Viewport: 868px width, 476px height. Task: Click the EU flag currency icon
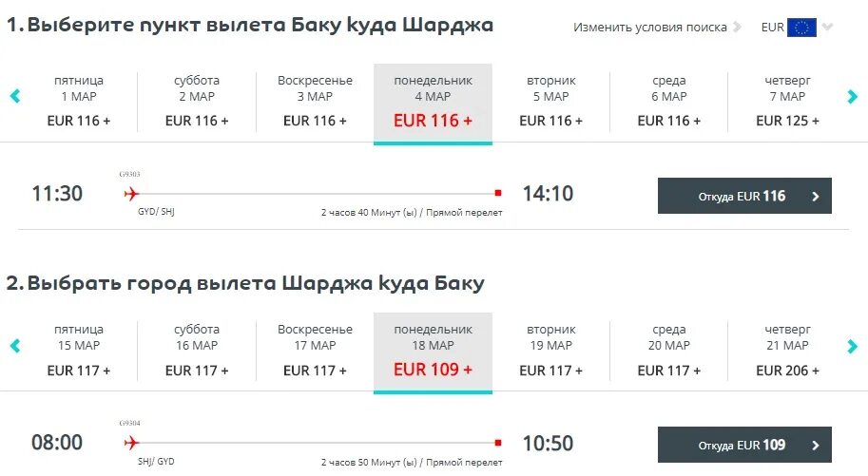click(x=801, y=28)
